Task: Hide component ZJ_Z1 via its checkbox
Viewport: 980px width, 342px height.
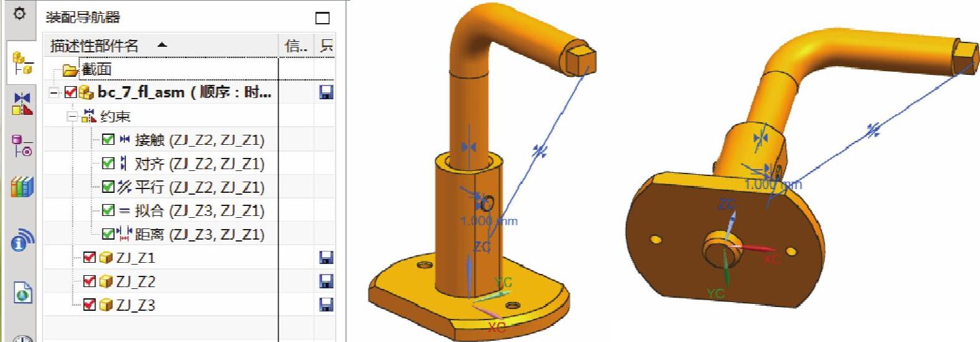Action: (x=89, y=257)
